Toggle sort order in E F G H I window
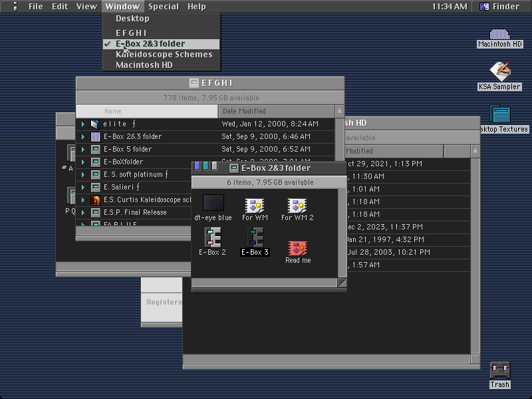The width and height of the screenshot is (532, 399). point(340,111)
